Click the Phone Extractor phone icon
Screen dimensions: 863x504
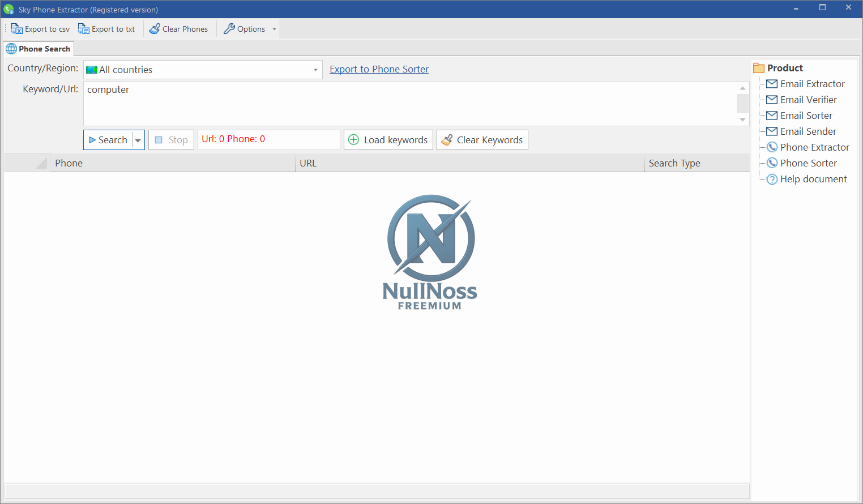click(772, 147)
